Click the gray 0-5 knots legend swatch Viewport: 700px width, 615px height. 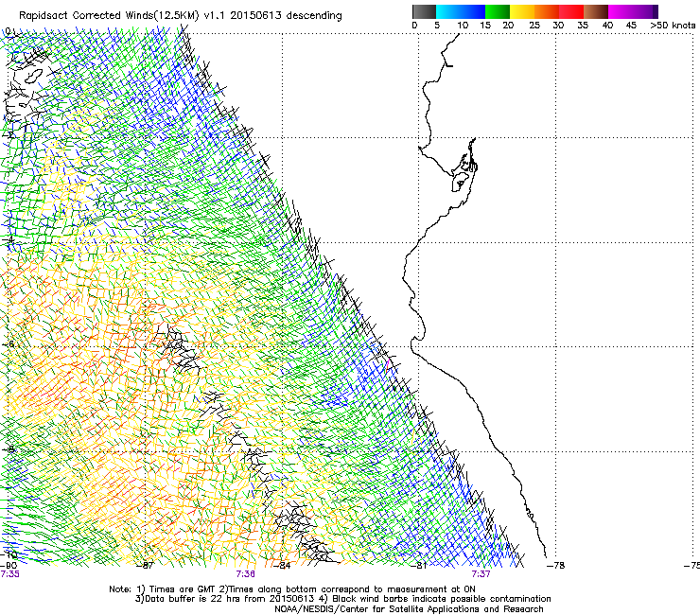tap(424, 11)
